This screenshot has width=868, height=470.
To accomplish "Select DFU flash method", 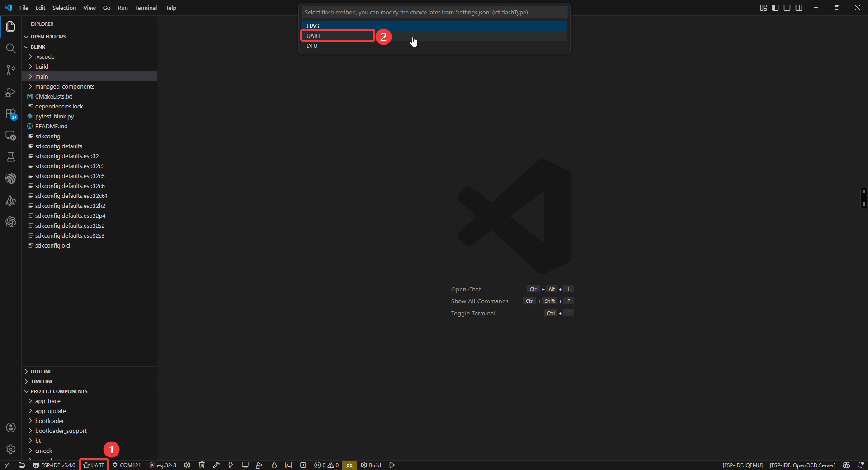I will coord(434,46).
